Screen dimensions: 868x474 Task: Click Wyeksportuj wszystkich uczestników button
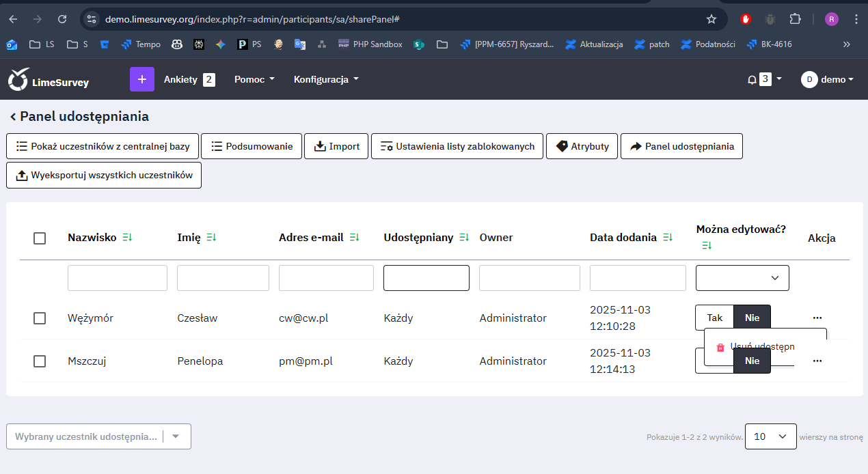[104, 175]
